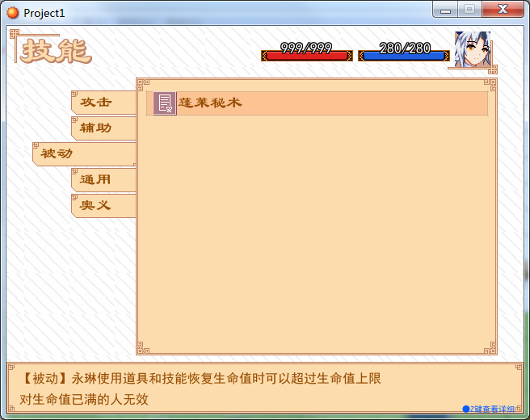
Task: Click the 对生命值已满的人无效 description line
Action: click(x=84, y=399)
